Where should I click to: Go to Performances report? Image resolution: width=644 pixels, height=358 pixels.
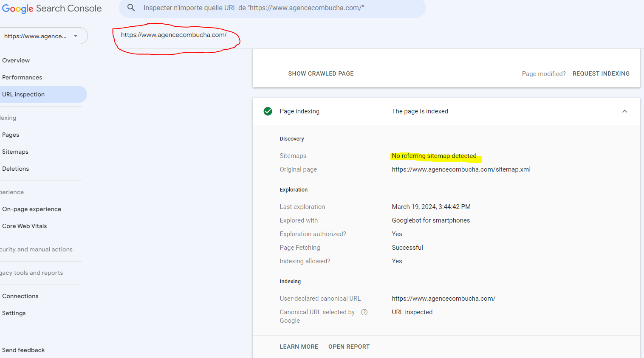click(22, 77)
